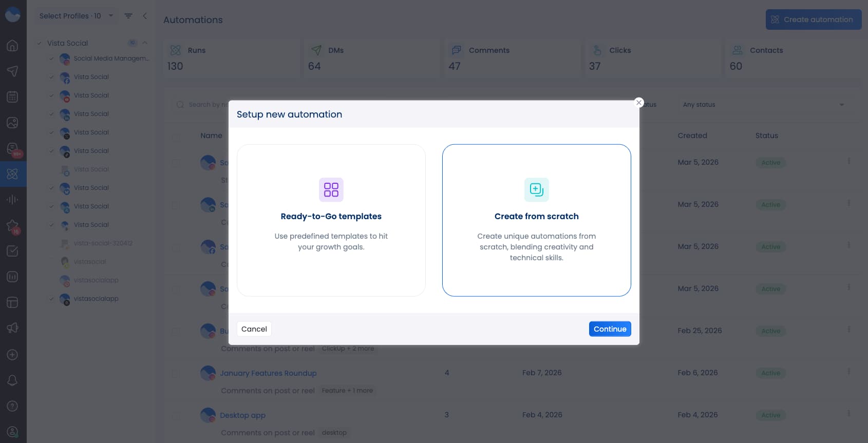Open notifications bell icon
This screenshot has height=443, width=868.
point(12,380)
